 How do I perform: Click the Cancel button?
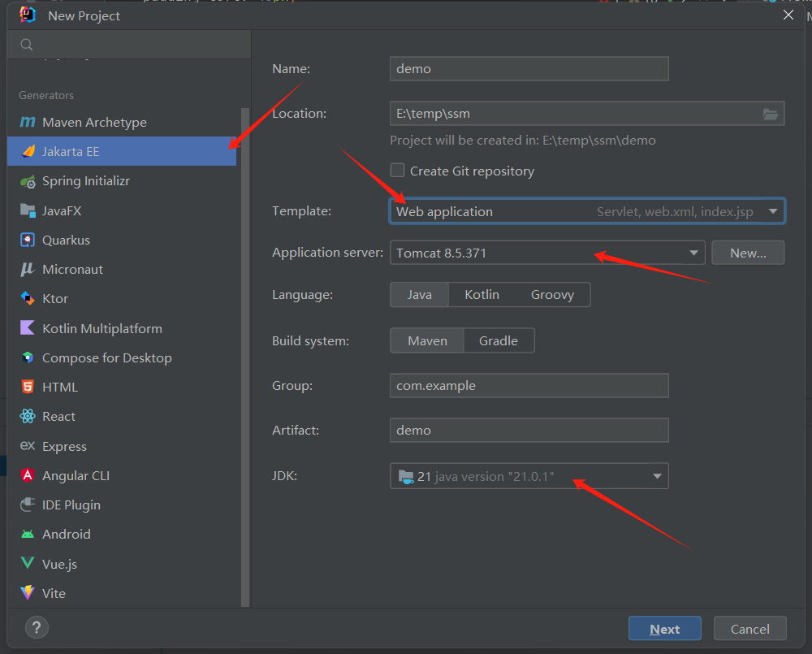[x=749, y=629]
